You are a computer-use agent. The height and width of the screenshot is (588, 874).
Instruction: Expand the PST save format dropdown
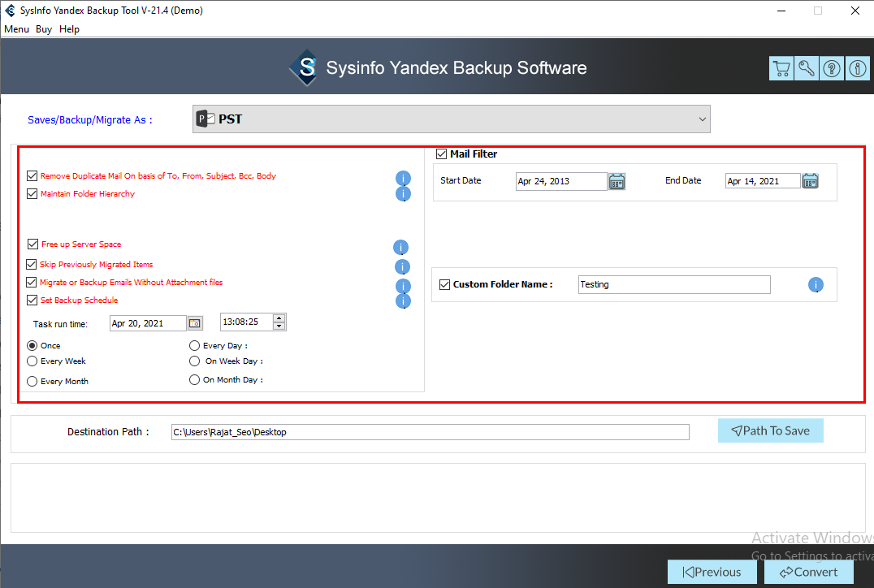point(702,119)
